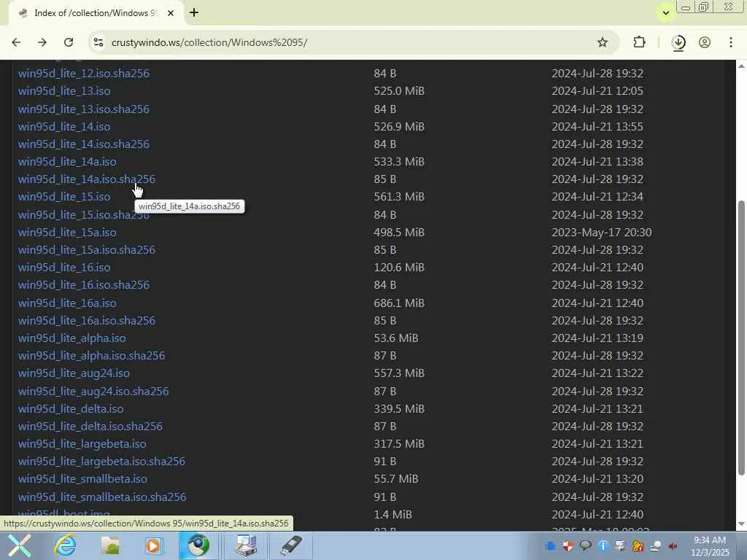
Task: Open win95d_lite_14a.iso.sha256 link
Action: pyautogui.click(x=87, y=179)
